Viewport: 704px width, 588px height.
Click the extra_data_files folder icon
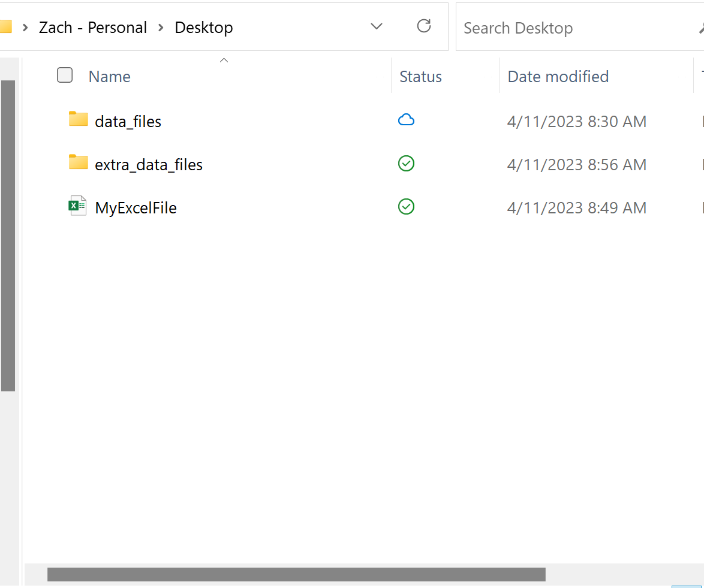click(x=78, y=162)
